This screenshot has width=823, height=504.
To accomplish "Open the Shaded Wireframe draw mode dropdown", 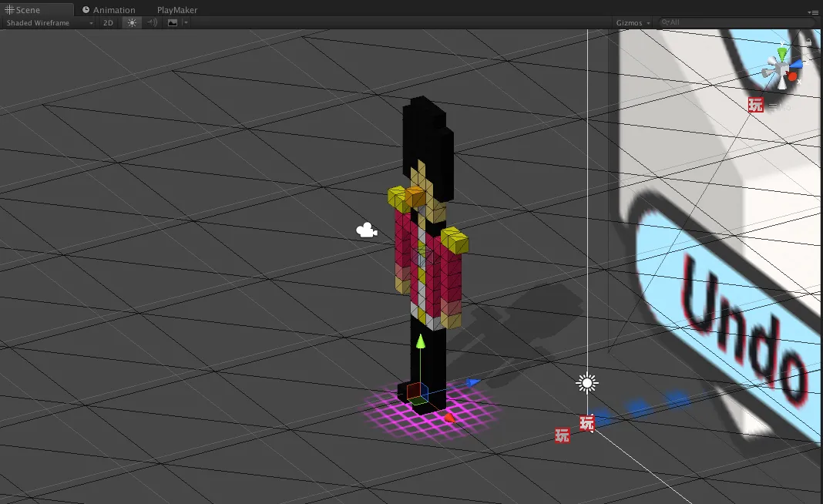I will [x=49, y=22].
